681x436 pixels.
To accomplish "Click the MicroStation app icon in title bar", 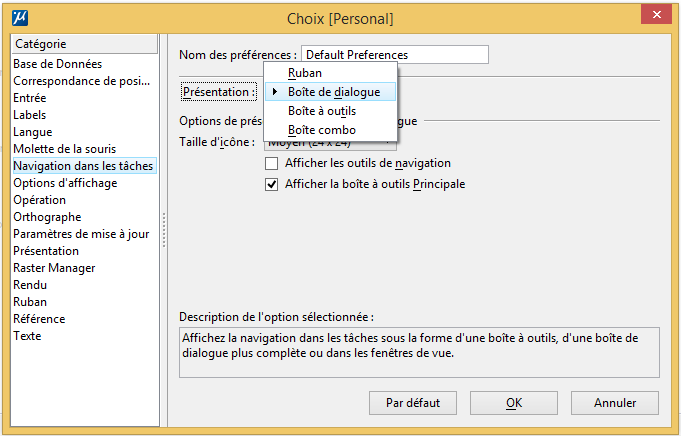I will pos(20,18).
